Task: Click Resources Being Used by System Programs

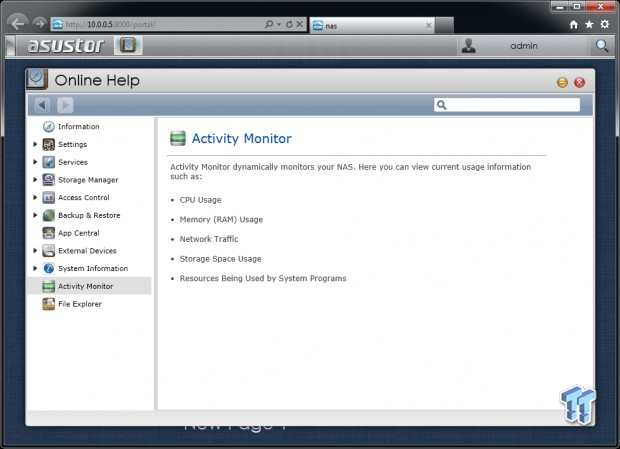Action: pos(263,278)
